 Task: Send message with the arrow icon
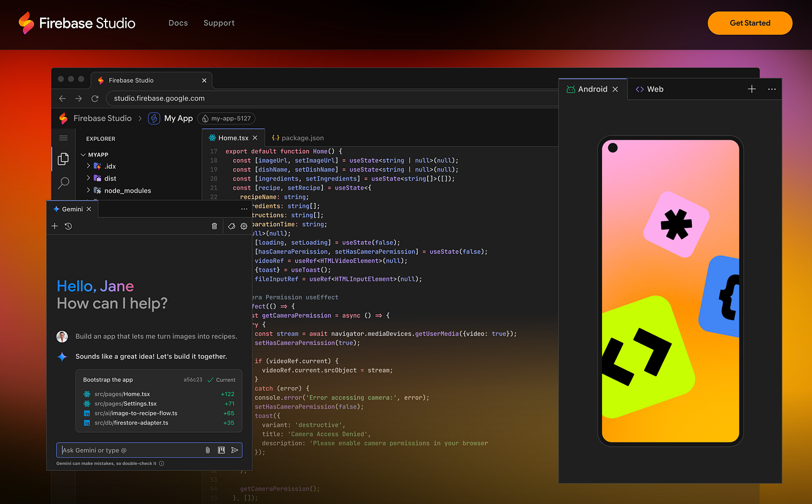tap(235, 450)
